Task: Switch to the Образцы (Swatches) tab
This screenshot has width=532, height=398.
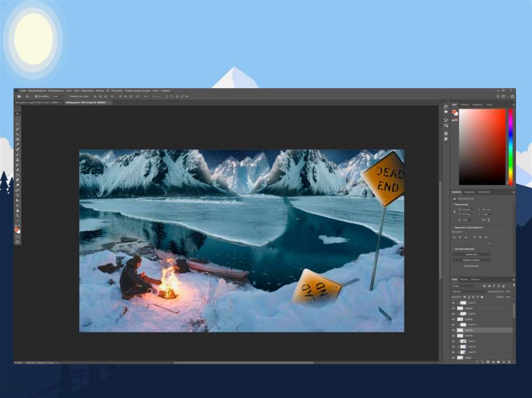Action: pyautogui.click(x=464, y=105)
